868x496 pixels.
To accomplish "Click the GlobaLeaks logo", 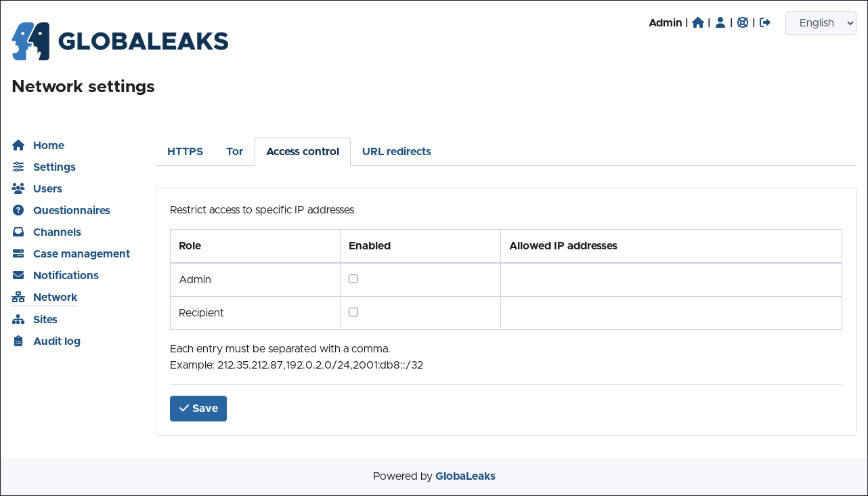I will tap(120, 41).
